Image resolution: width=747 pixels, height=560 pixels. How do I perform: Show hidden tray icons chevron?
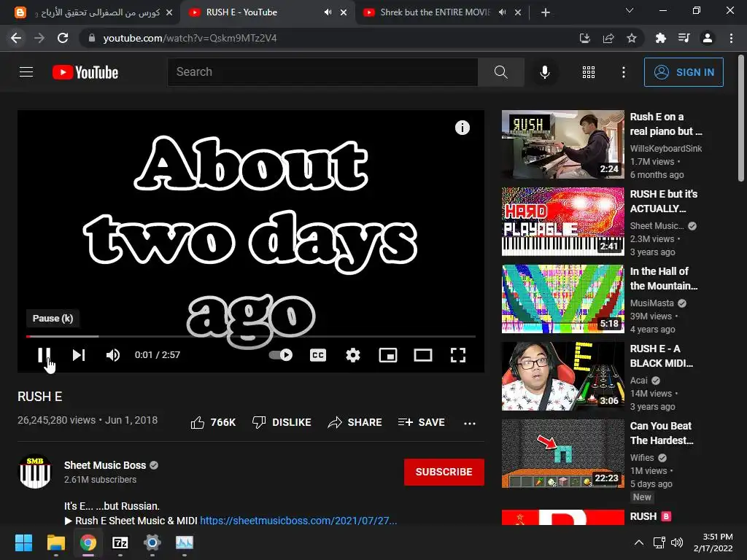pyautogui.click(x=639, y=542)
